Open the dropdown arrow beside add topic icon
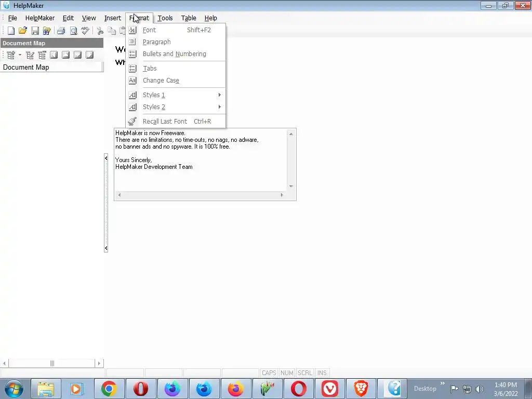 click(20, 55)
